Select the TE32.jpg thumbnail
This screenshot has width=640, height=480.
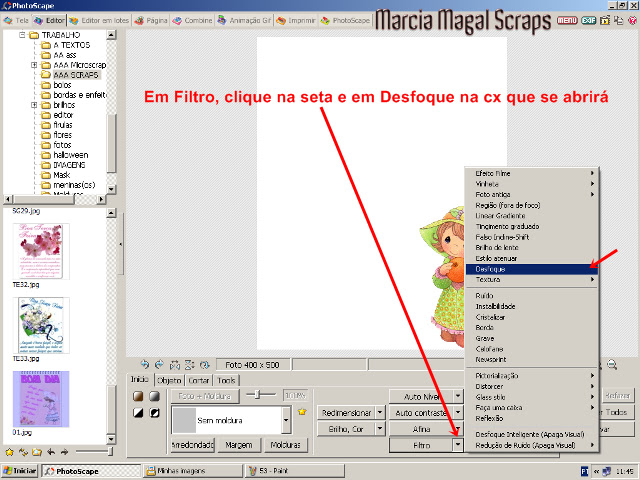(41, 251)
